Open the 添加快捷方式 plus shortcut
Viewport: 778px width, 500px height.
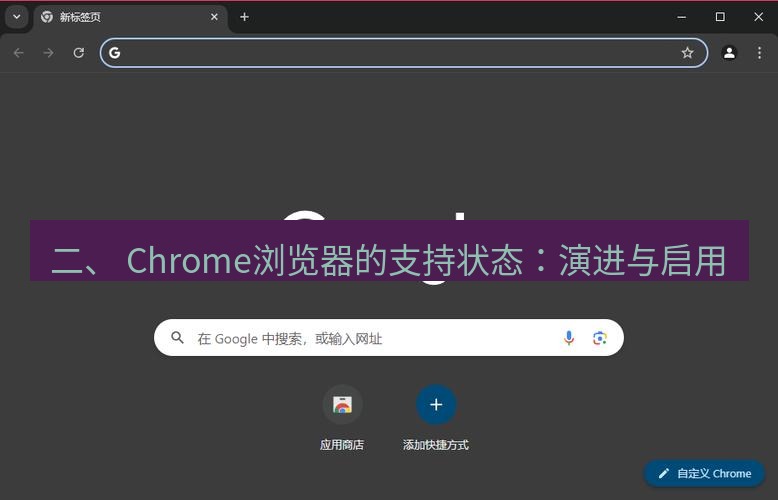[x=436, y=418]
